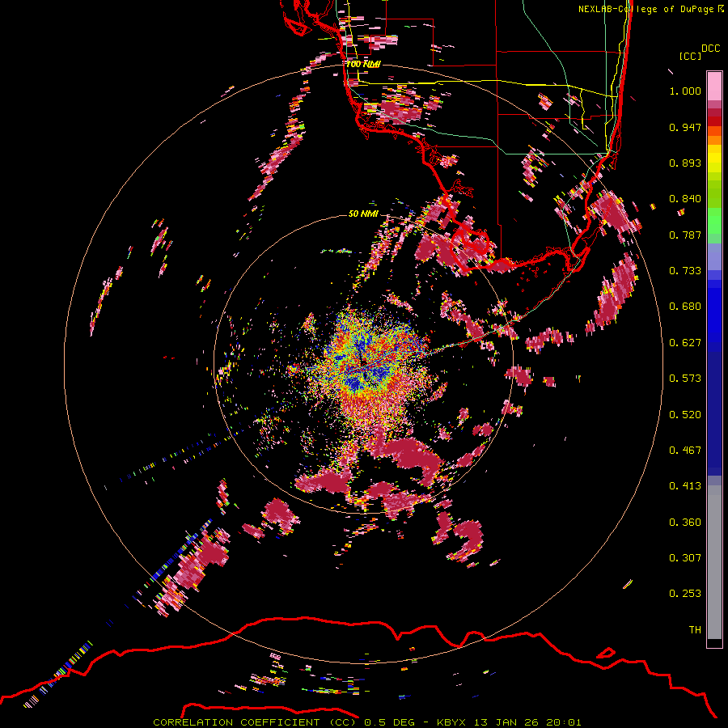Pick the green colorbar band near 0.840
728x728 pixels.
[x=714, y=194]
